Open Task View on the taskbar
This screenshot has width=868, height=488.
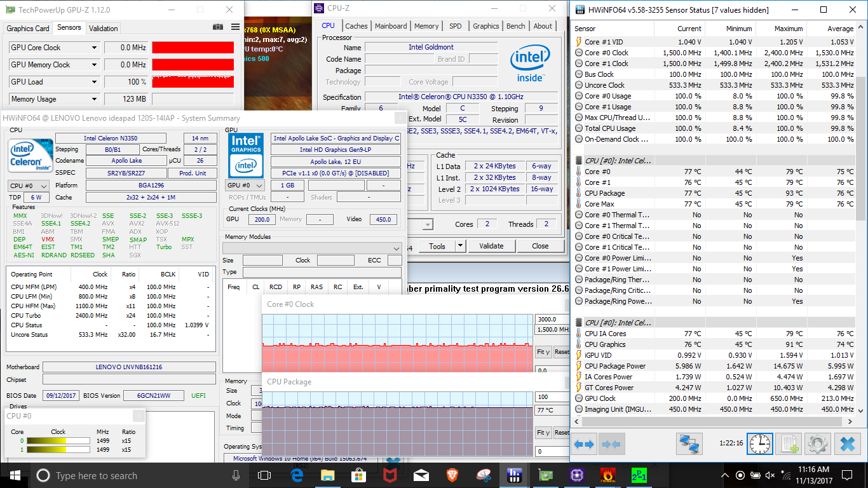pyautogui.click(x=264, y=475)
